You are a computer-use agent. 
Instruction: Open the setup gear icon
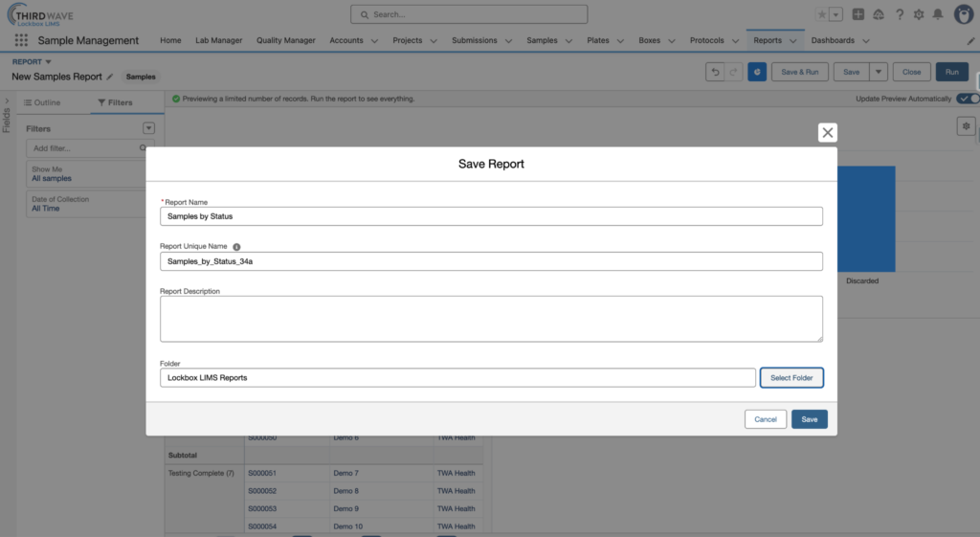(x=919, y=14)
